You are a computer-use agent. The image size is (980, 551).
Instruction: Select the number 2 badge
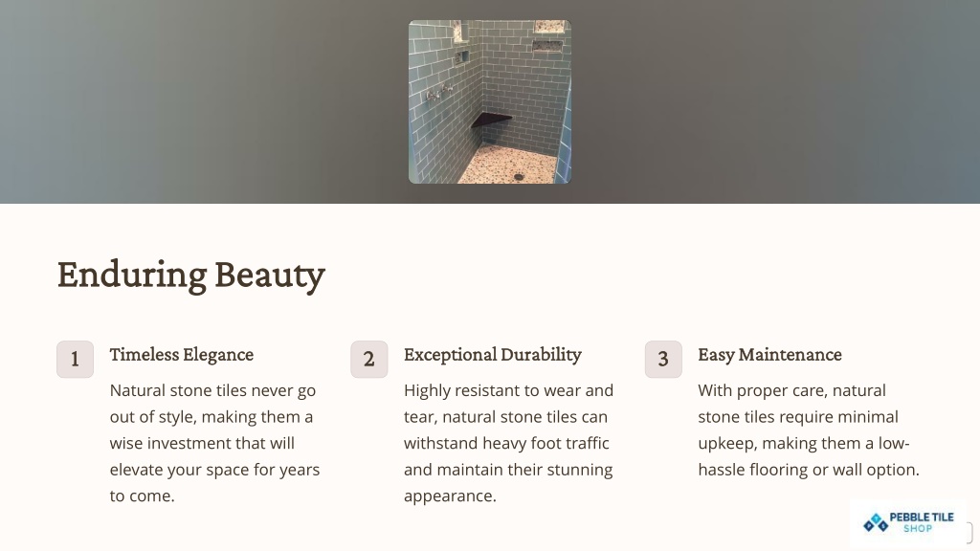368,360
